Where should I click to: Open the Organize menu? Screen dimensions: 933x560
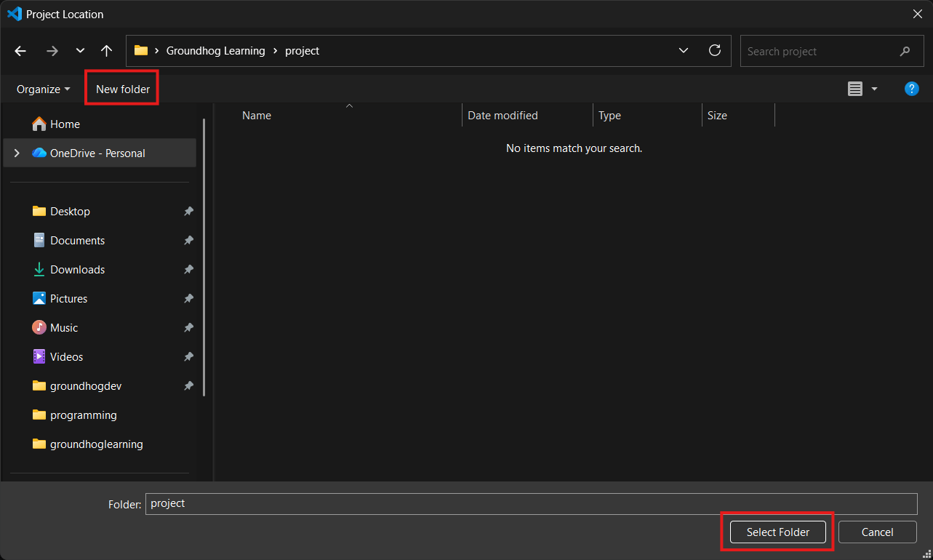[x=44, y=89]
